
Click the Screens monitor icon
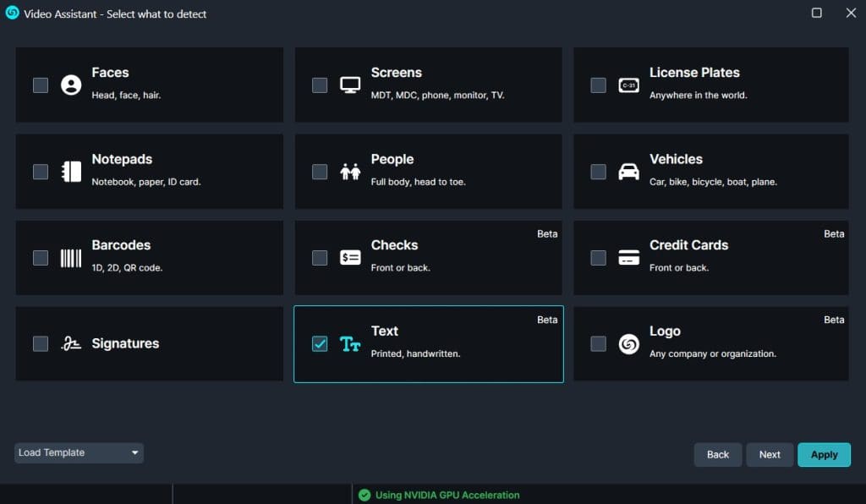pos(350,85)
